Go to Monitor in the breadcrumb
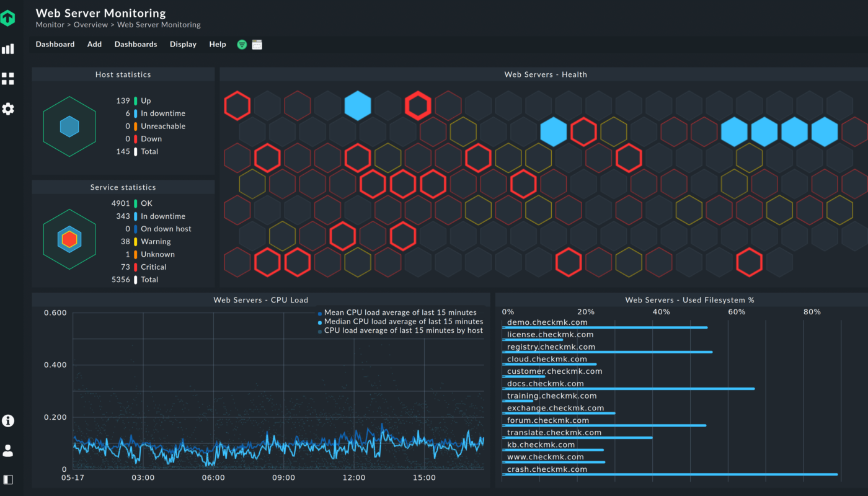 (50, 25)
